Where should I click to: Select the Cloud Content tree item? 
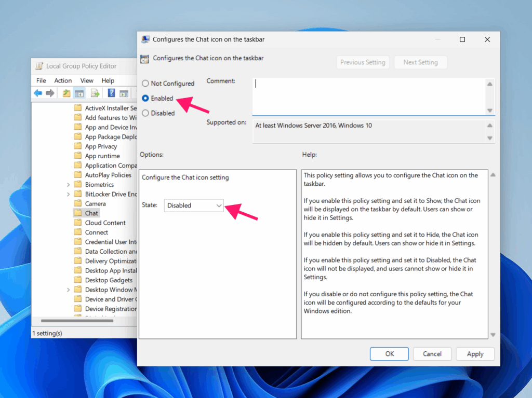[105, 223]
